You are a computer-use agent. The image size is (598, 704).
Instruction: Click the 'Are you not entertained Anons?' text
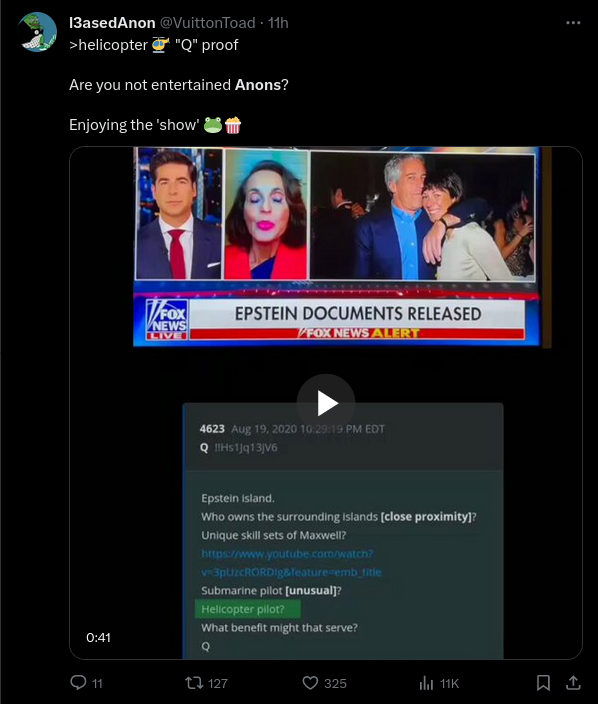pos(179,85)
